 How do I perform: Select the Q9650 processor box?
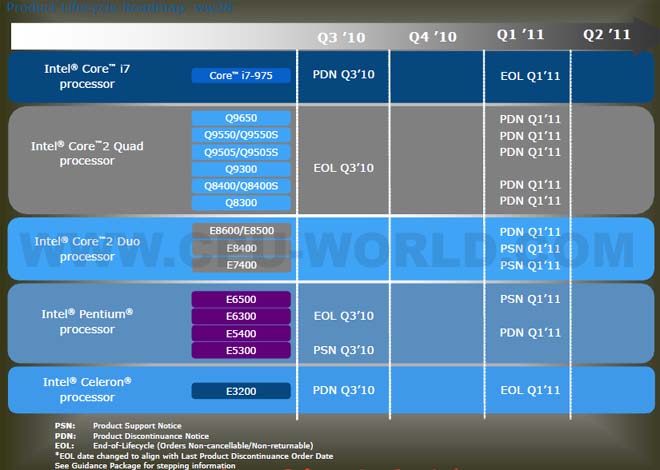tap(241, 118)
